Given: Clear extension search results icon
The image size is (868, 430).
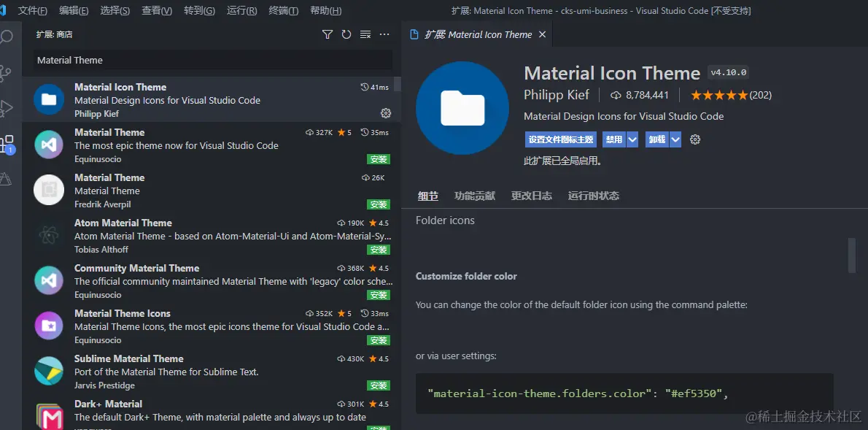Looking at the screenshot, I should click(x=365, y=34).
